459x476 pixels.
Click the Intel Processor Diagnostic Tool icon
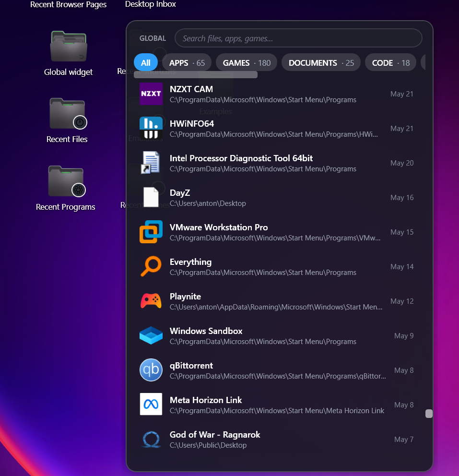[x=151, y=163]
